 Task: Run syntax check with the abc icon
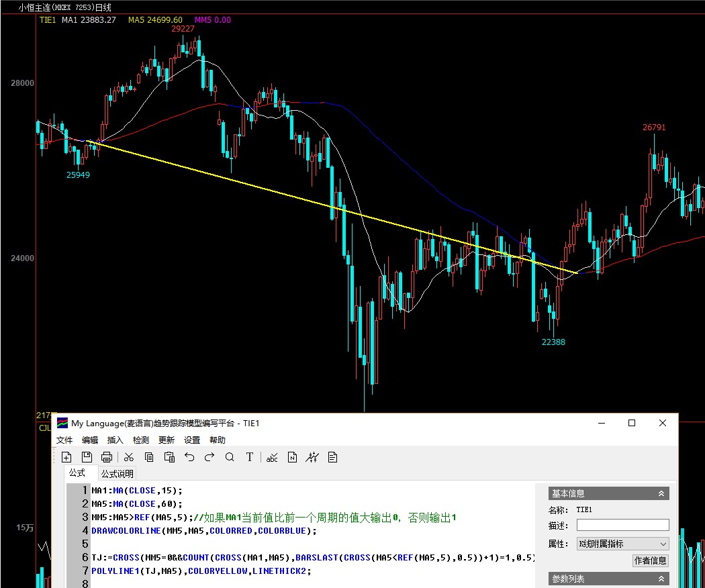coord(272,457)
